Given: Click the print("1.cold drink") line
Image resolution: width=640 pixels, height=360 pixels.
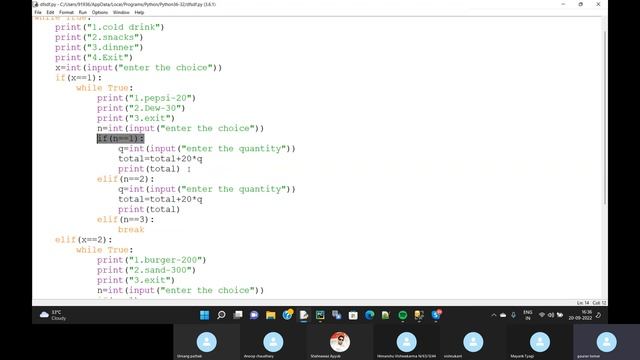Looking at the screenshot, I should (109, 27).
